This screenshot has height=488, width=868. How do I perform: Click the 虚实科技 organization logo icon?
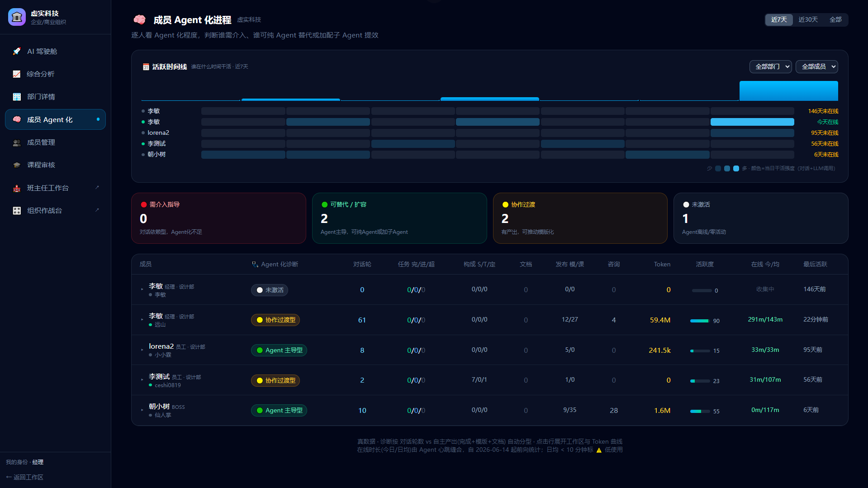click(x=17, y=17)
